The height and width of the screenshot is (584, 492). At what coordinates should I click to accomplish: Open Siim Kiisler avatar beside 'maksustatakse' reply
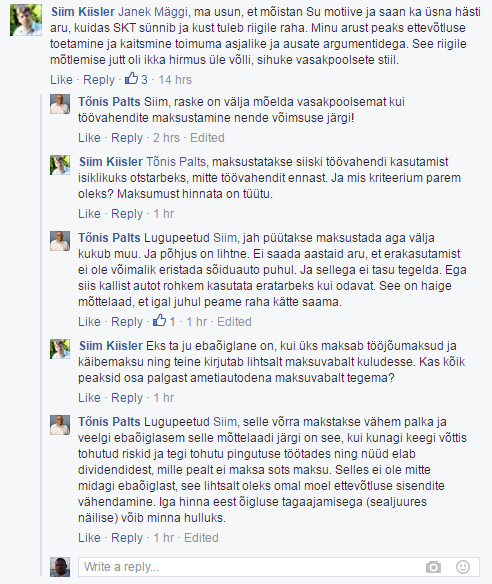60,165
